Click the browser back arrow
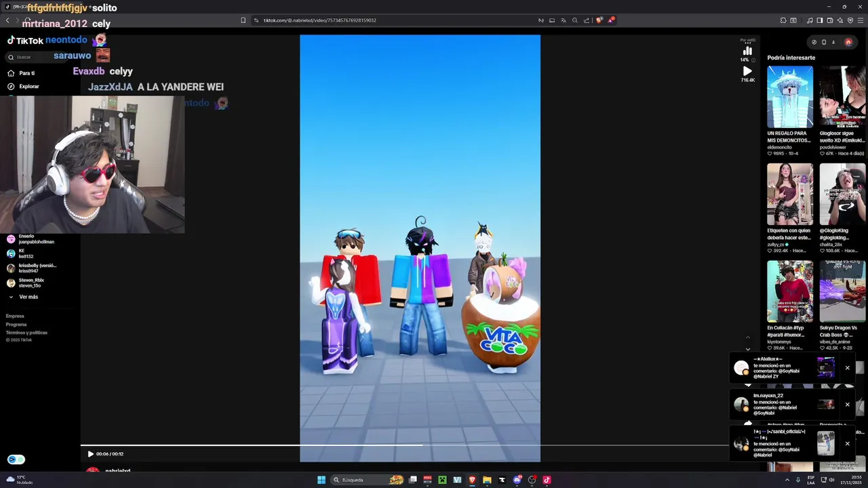Viewport: 868px width, 488px height. coord(7,20)
